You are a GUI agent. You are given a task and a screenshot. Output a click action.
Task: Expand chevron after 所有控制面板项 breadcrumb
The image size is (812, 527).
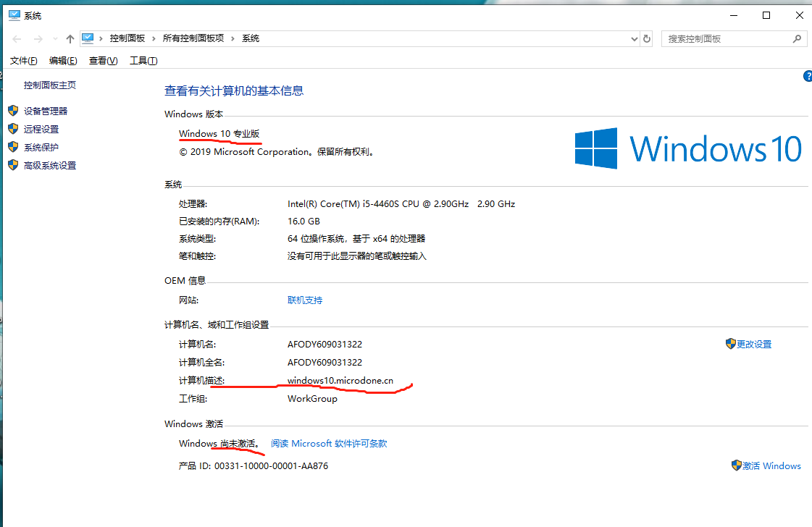[x=233, y=39]
